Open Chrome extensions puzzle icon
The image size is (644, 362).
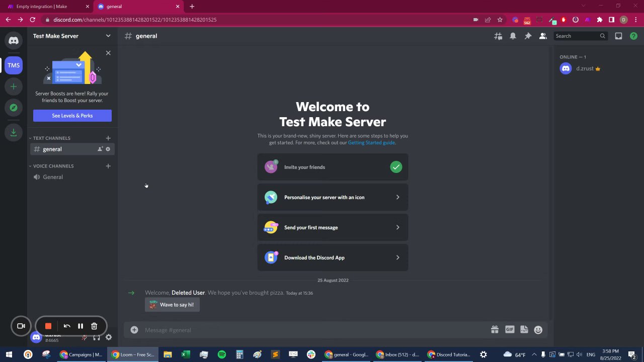point(599,20)
